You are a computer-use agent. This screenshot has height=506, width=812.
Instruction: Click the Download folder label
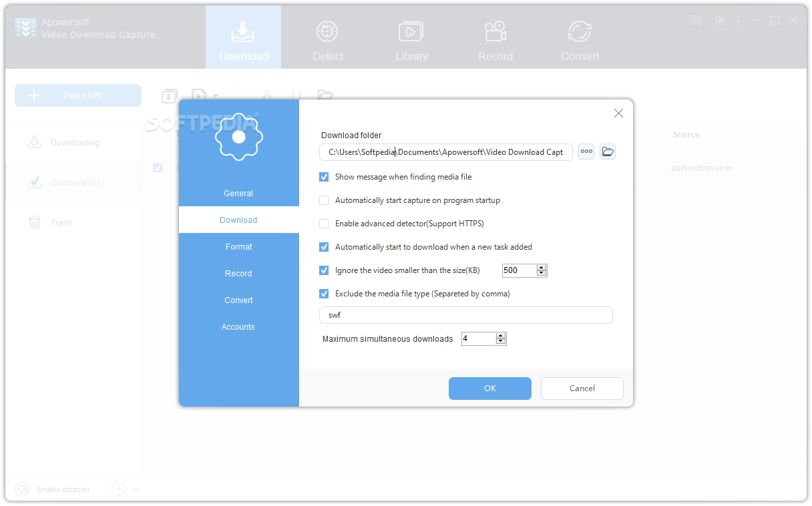point(351,136)
